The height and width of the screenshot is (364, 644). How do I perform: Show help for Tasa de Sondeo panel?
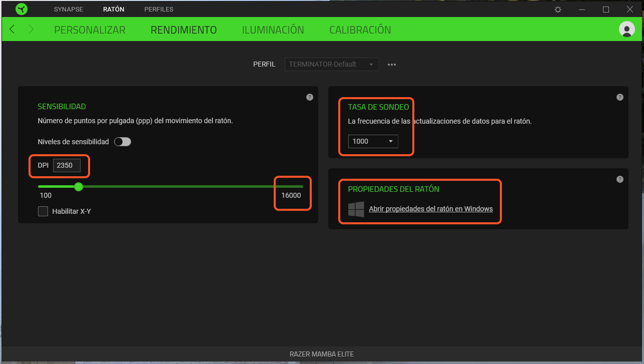tap(620, 97)
